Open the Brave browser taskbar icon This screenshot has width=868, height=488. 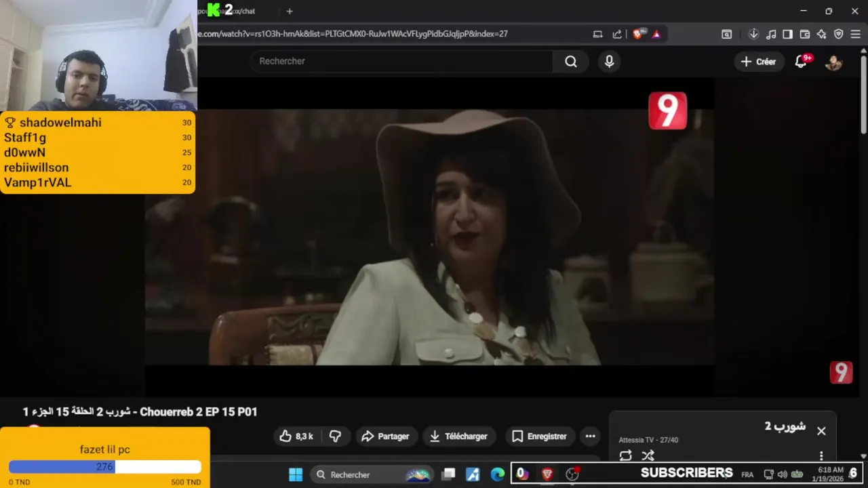pos(547,474)
